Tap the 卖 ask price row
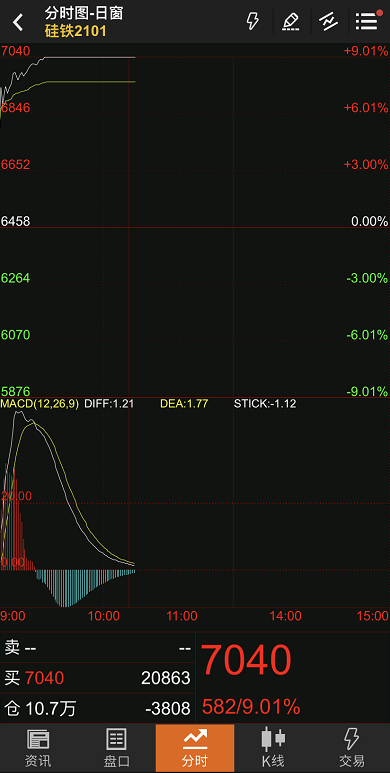This screenshot has width=390, height=773. click(98, 648)
